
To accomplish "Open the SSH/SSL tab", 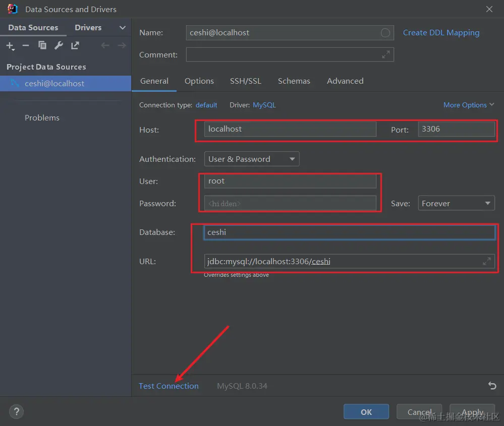I will 246,81.
